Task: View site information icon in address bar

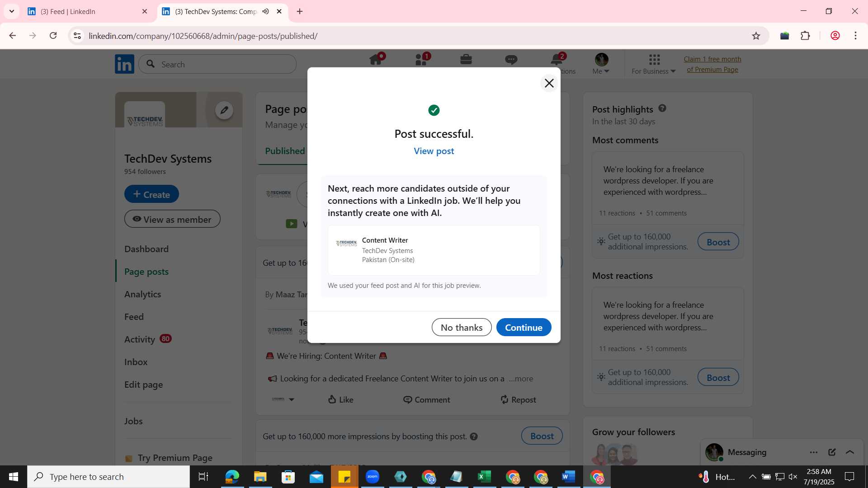Action: 77,36
